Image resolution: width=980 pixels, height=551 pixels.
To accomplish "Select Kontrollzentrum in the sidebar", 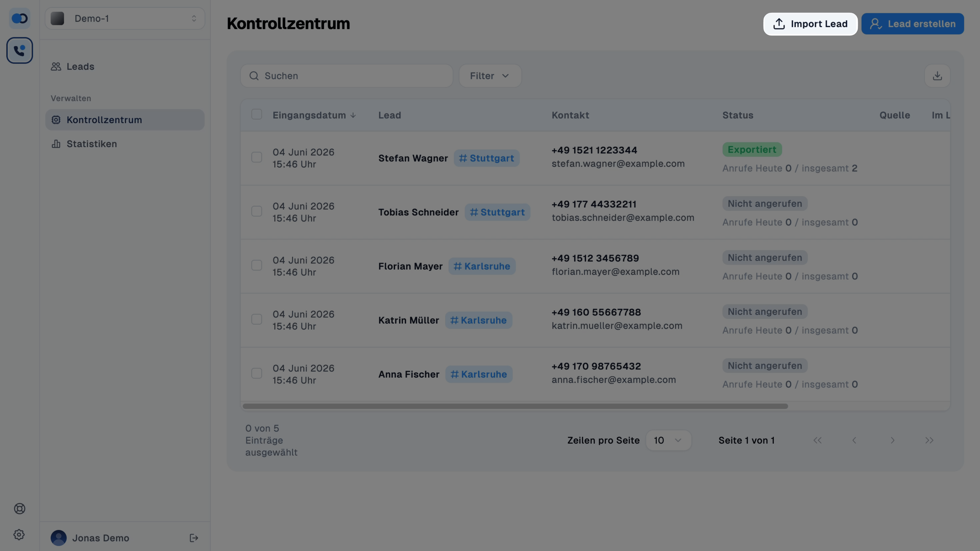I will (125, 120).
